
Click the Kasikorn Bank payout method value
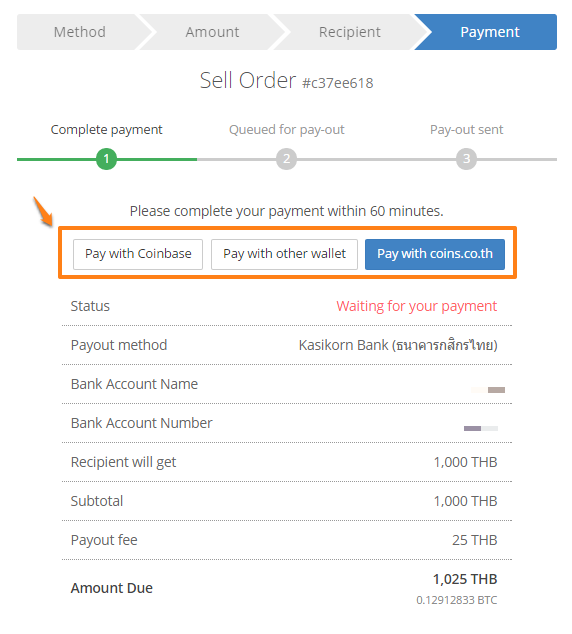coord(398,345)
